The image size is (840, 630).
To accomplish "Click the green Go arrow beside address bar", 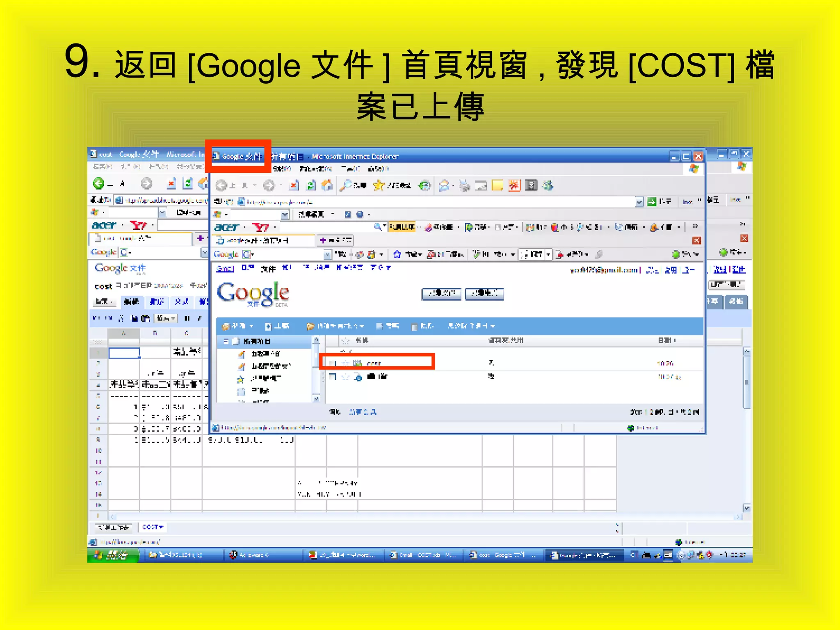I will point(652,201).
